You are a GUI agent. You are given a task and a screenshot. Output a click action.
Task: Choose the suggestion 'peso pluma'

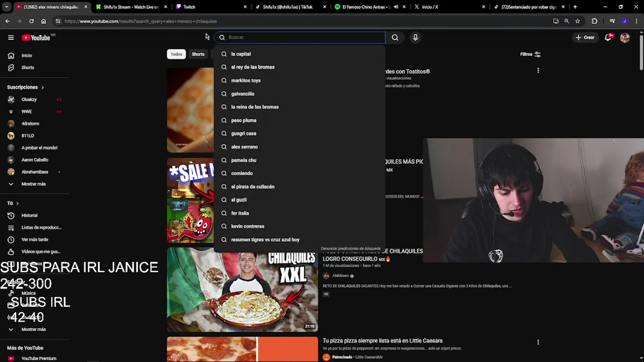300,120
